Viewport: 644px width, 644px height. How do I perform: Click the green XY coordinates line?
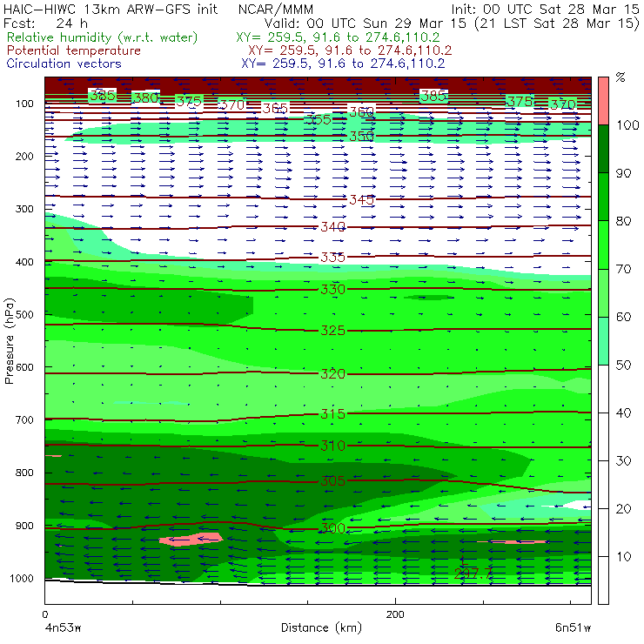pyautogui.click(x=338, y=37)
